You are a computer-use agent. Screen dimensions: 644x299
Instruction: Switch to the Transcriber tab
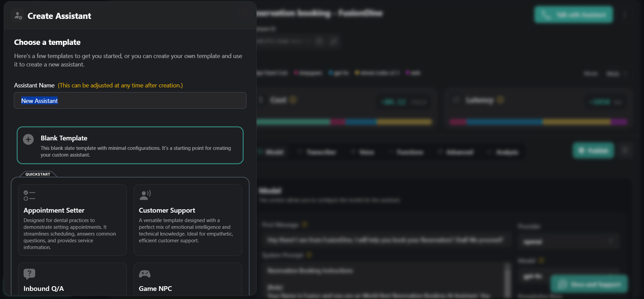tap(322, 152)
